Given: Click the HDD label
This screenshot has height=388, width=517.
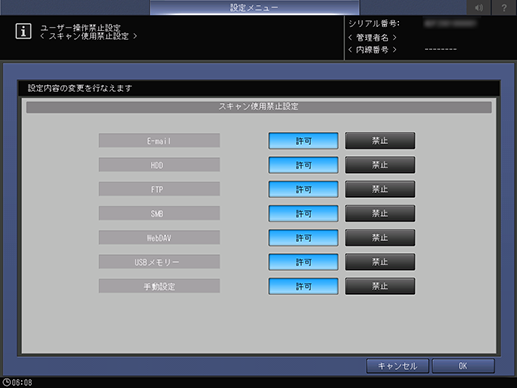Looking at the screenshot, I should tap(159, 165).
